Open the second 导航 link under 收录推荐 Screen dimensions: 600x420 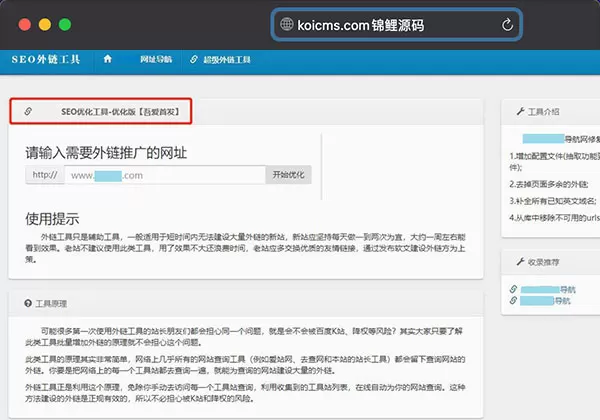click(x=545, y=301)
